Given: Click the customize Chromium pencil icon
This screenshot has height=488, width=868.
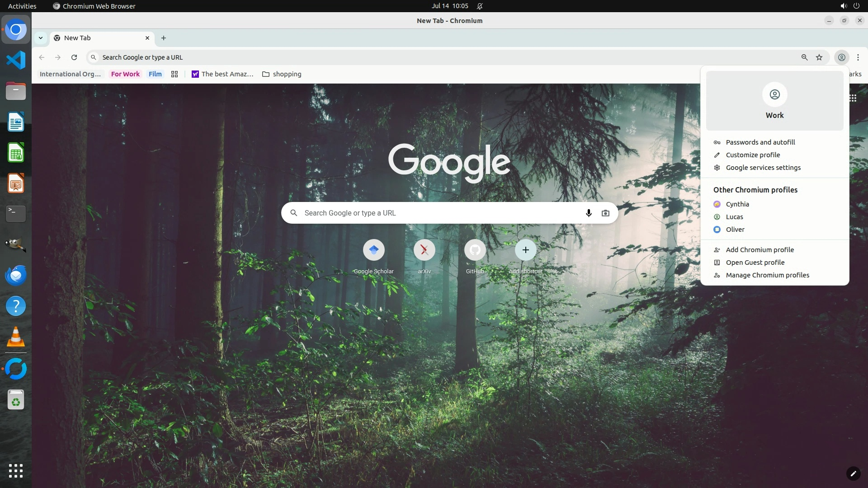Looking at the screenshot, I should click(x=853, y=474).
